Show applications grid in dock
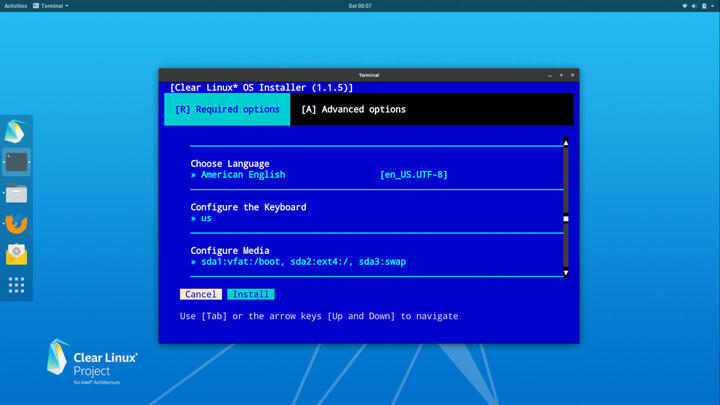 click(17, 285)
